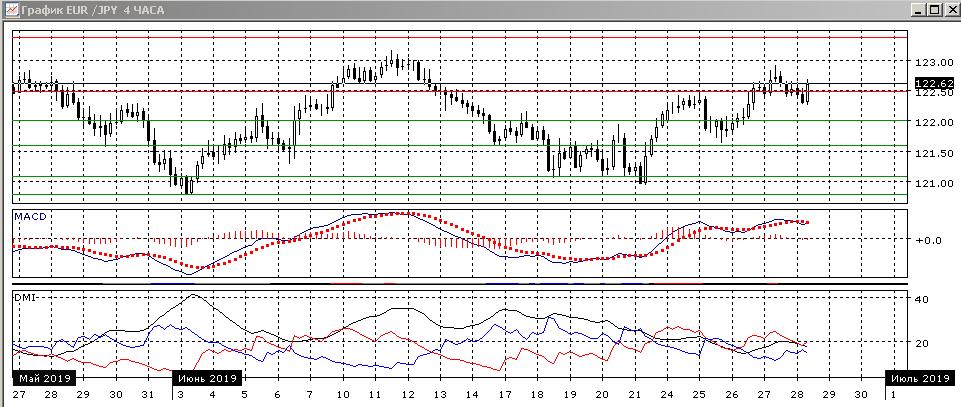Select the 'Май 2019' month marker
Viewport: 961px width, 407px height.
point(43,377)
